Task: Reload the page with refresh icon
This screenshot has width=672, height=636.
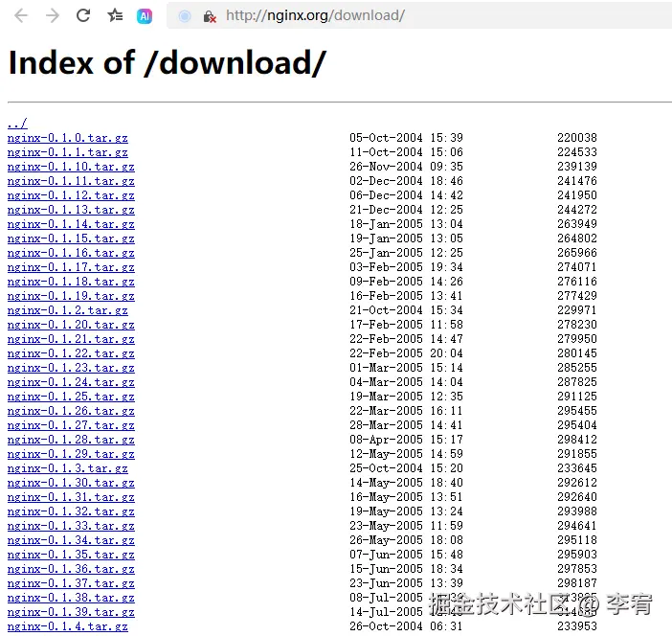Action: pyautogui.click(x=83, y=16)
